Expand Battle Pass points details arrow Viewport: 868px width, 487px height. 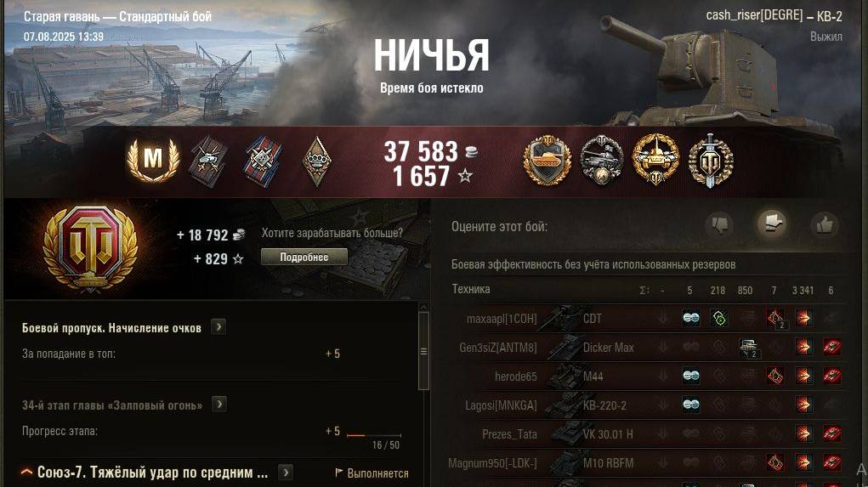click(x=218, y=327)
